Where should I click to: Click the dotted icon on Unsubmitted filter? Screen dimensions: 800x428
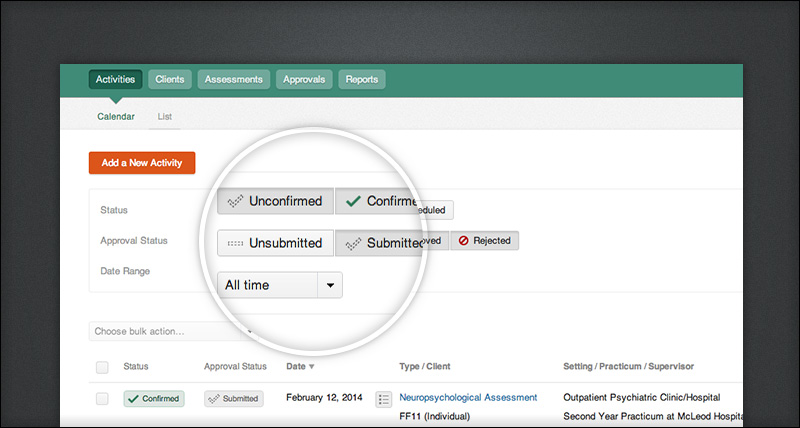click(x=235, y=243)
